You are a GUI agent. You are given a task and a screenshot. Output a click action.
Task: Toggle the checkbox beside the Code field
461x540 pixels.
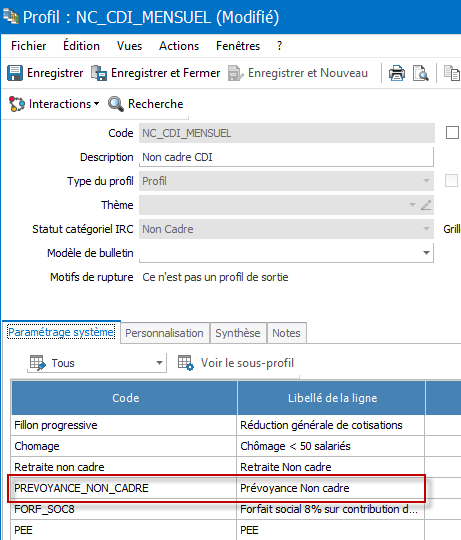click(x=452, y=133)
